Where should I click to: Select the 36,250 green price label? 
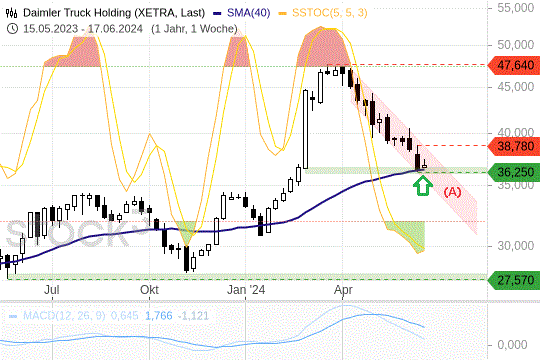514,172
